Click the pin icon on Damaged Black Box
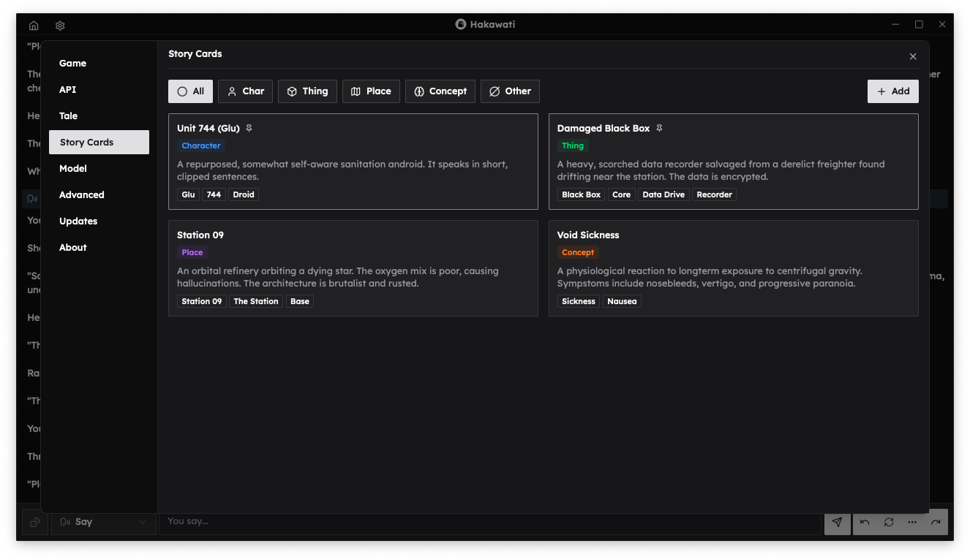The image size is (970, 560). (659, 129)
